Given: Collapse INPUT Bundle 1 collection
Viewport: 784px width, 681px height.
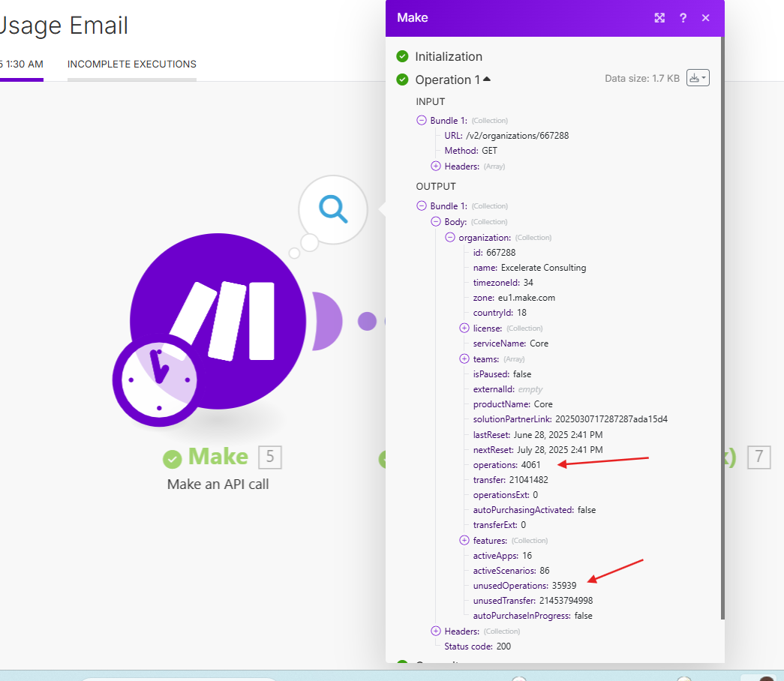Looking at the screenshot, I should pyautogui.click(x=422, y=121).
